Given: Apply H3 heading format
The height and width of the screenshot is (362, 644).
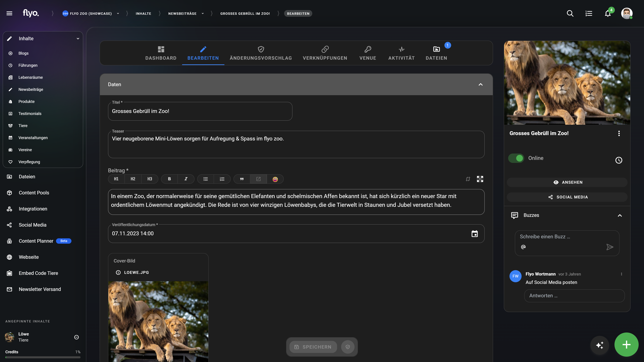Looking at the screenshot, I should point(149,179).
